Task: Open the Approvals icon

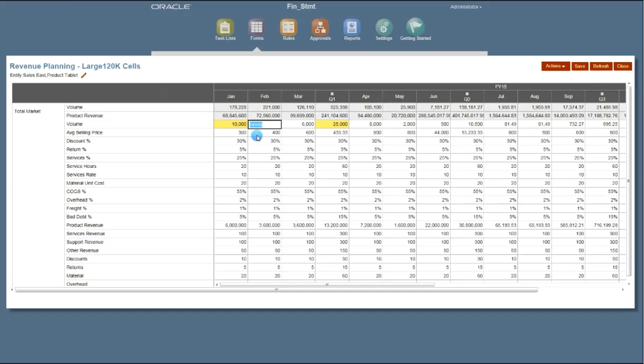Action: [x=320, y=27]
